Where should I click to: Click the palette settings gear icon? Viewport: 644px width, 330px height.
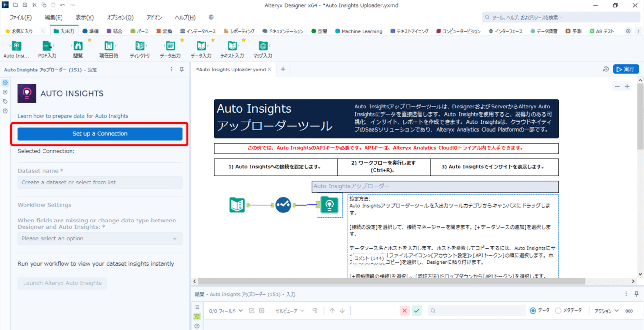628,31
